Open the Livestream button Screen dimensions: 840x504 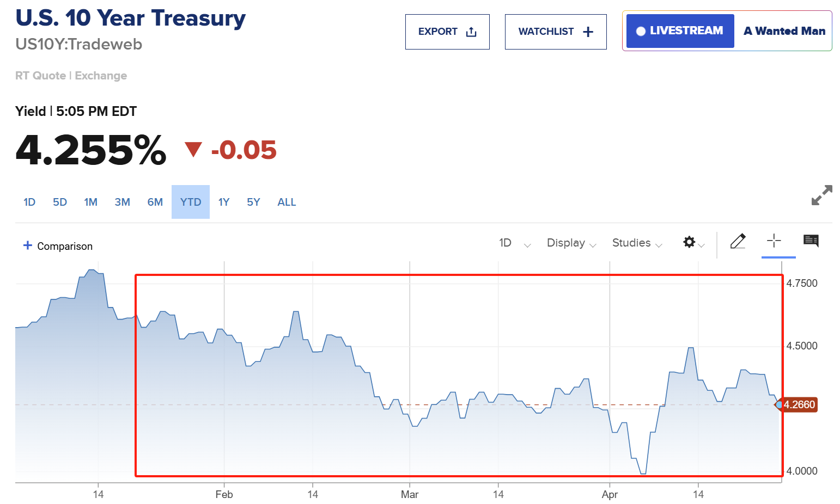tap(680, 31)
